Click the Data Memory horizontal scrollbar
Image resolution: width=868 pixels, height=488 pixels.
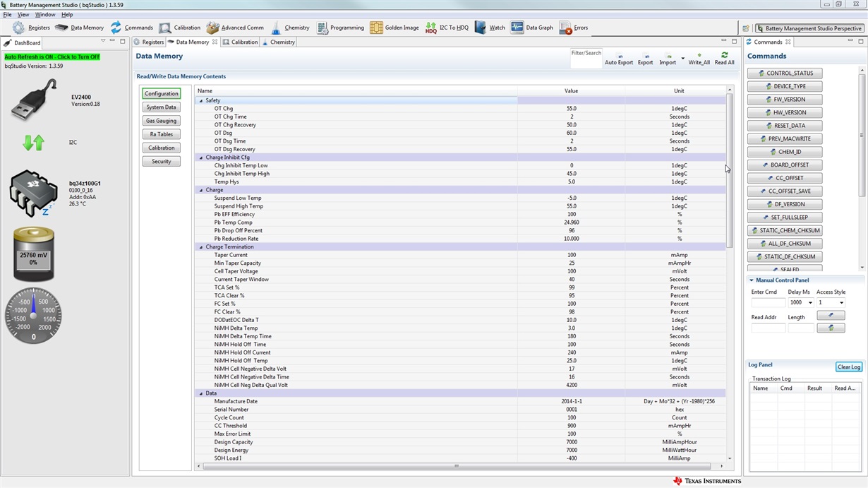tap(457, 466)
